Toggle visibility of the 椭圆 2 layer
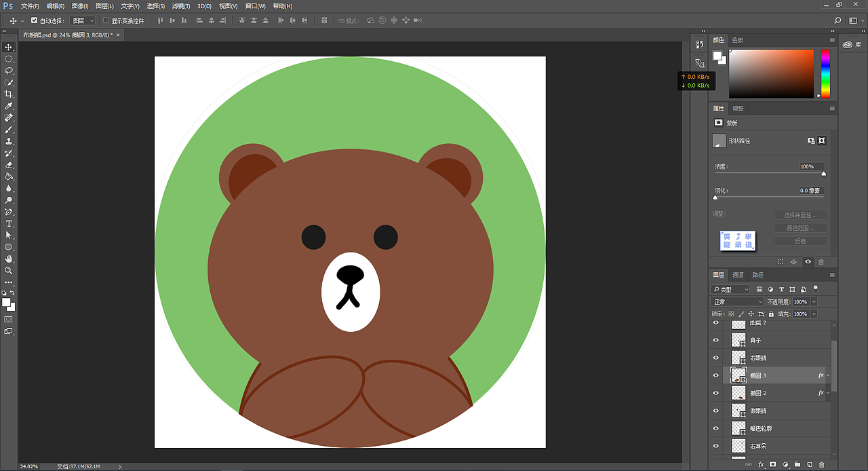The image size is (868, 471). tap(716, 393)
